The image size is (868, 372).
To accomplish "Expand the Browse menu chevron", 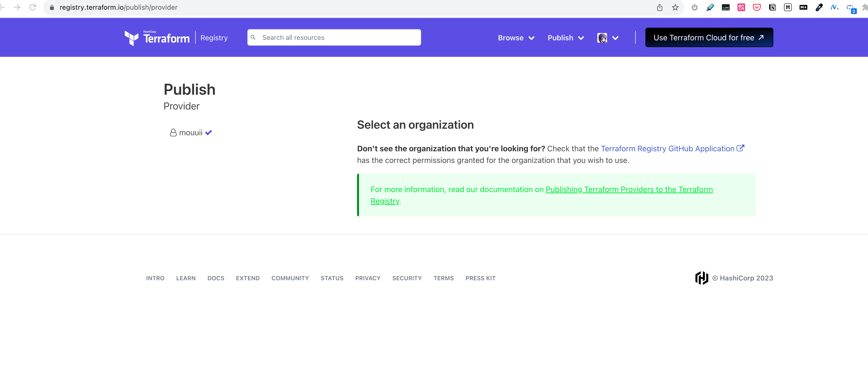I will click(x=532, y=38).
